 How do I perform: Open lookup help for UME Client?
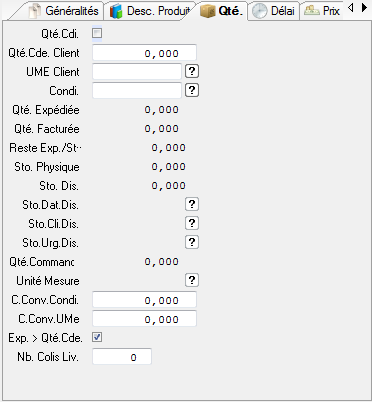(x=192, y=71)
